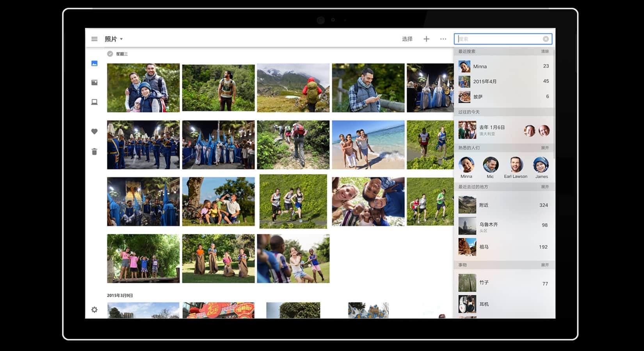Click the plus add icon
This screenshot has width=644, height=351.
(426, 39)
